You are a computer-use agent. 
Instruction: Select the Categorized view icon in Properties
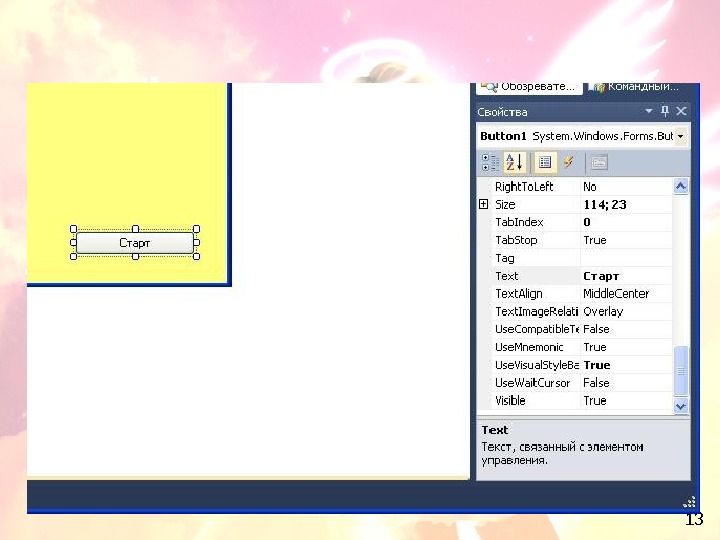point(490,163)
